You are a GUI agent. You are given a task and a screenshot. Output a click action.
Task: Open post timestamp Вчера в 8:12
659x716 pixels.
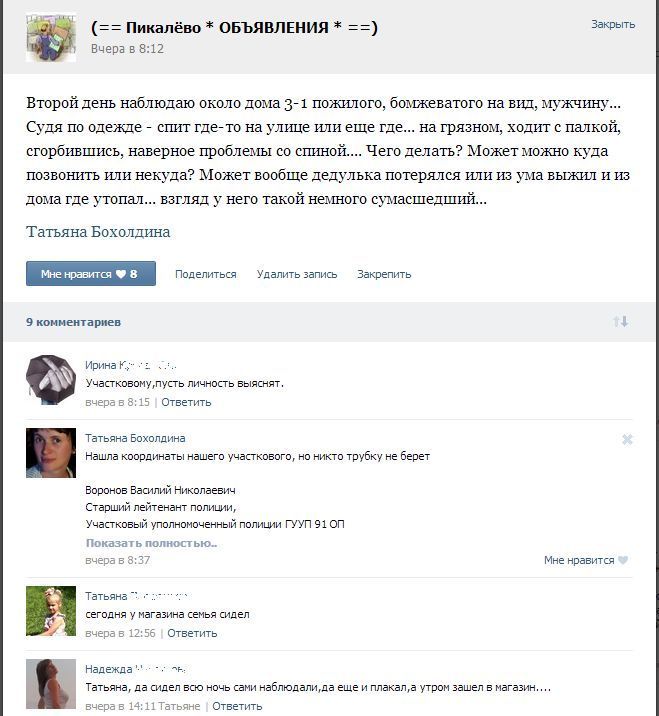[127, 49]
